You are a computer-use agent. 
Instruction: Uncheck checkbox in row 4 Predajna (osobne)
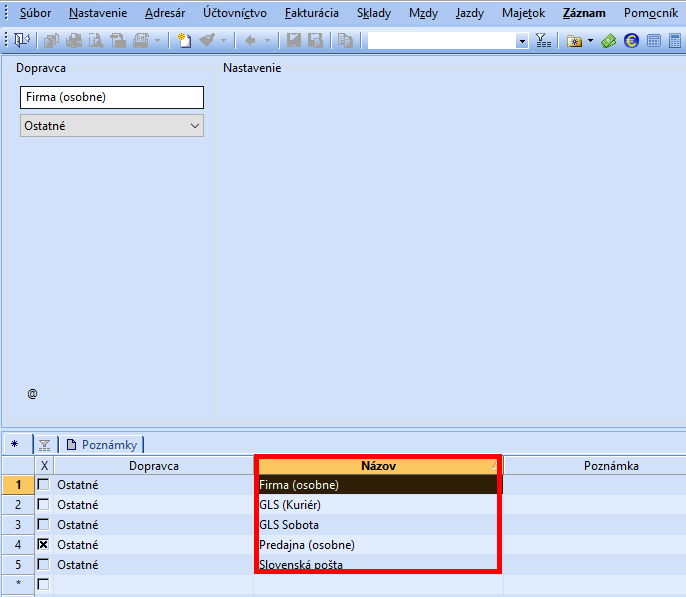(x=43, y=545)
